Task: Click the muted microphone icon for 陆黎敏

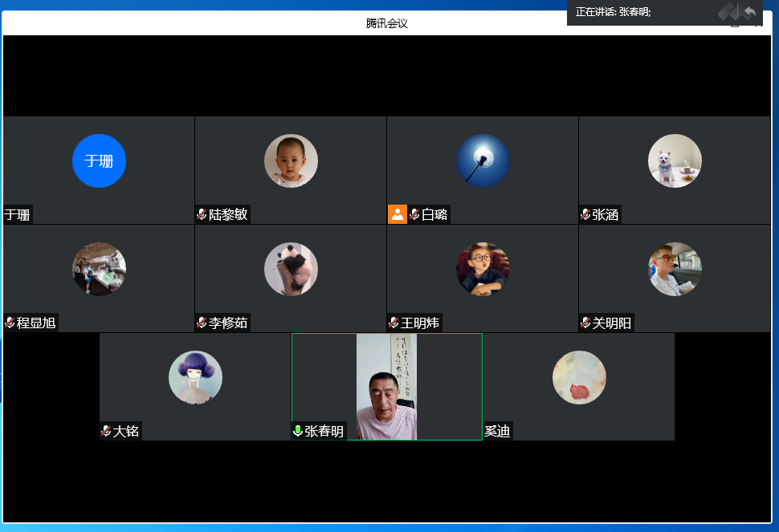Action: 202,214
